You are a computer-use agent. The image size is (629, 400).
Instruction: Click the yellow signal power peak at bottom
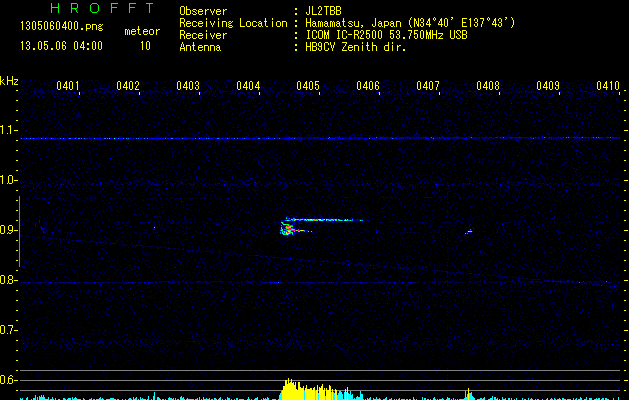290,389
